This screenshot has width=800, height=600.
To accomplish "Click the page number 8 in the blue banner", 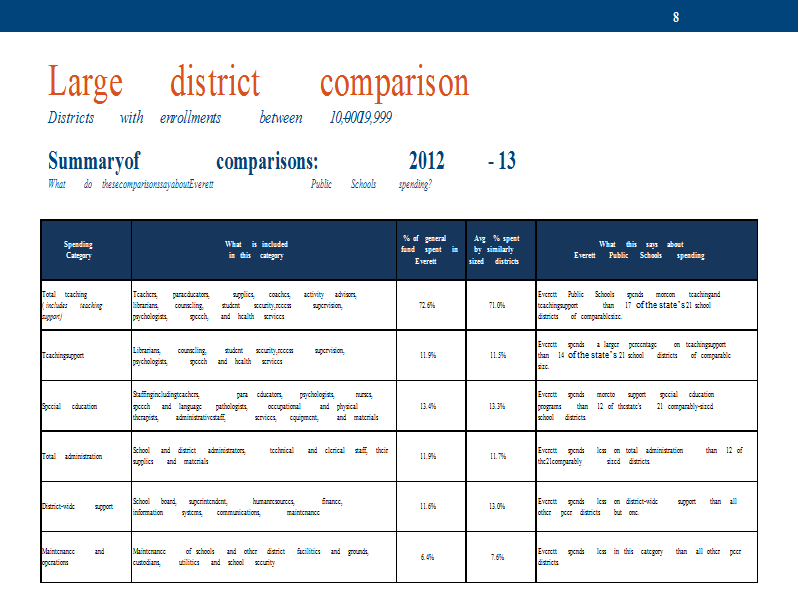I will click(x=676, y=17).
